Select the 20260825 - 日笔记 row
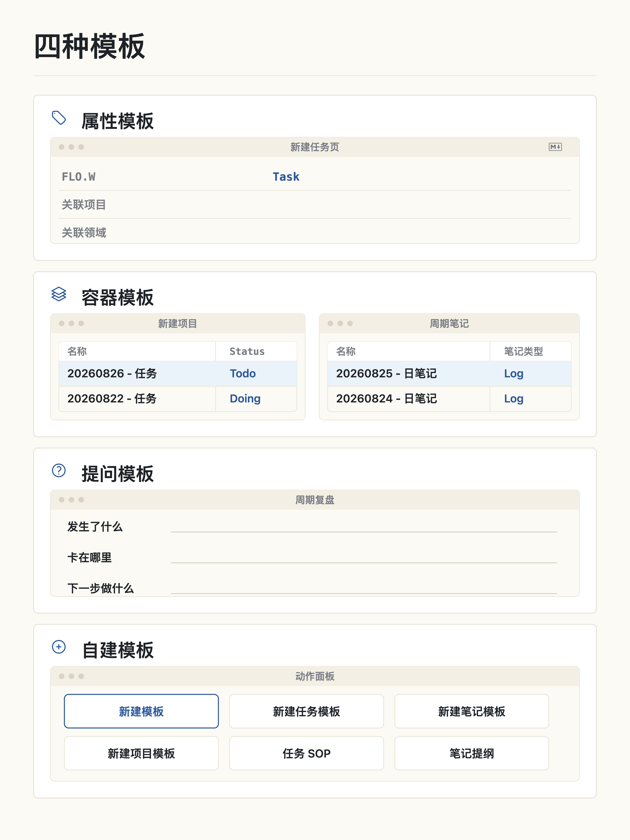The width and height of the screenshot is (630, 840). (x=449, y=374)
